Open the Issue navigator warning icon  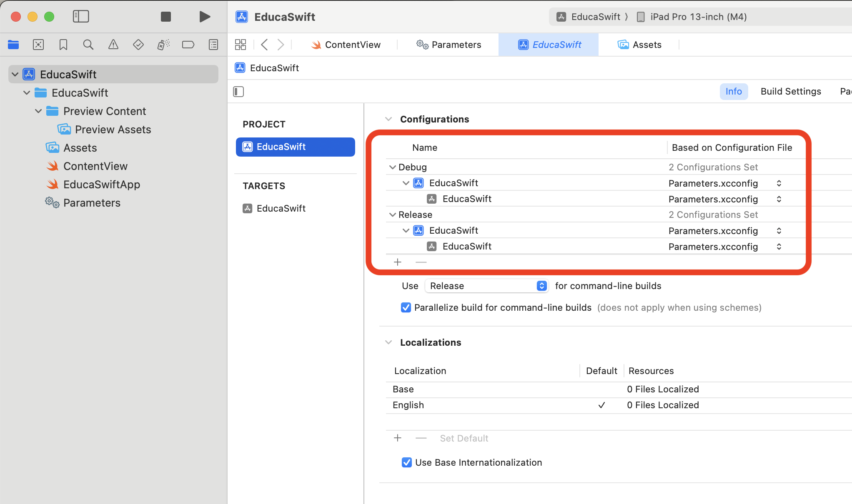tap(113, 45)
